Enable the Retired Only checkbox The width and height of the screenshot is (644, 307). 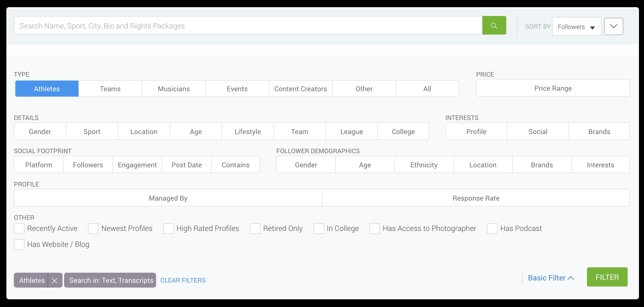pyautogui.click(x=255, y=228)
